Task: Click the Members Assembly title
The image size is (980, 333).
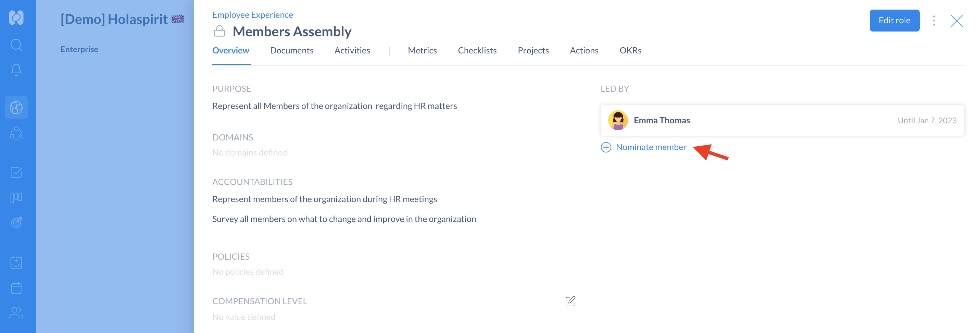Action: [x=292, y=31]
